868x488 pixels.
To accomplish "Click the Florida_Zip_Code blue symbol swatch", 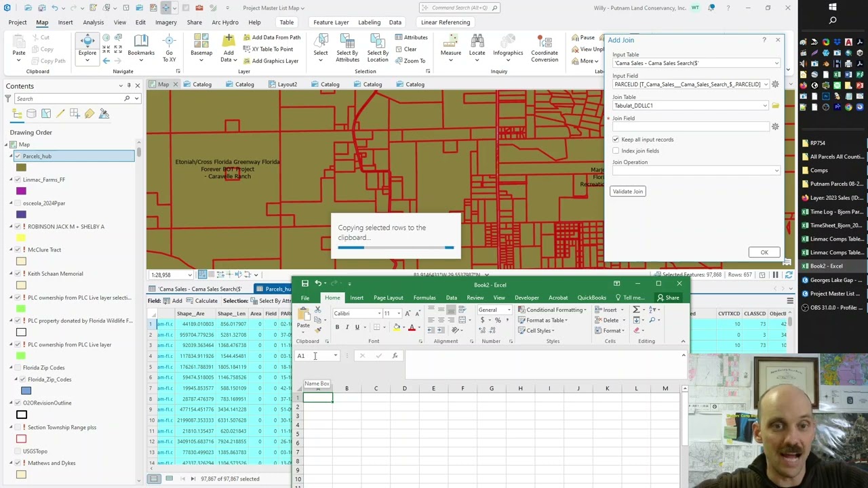I will [26, 391].
